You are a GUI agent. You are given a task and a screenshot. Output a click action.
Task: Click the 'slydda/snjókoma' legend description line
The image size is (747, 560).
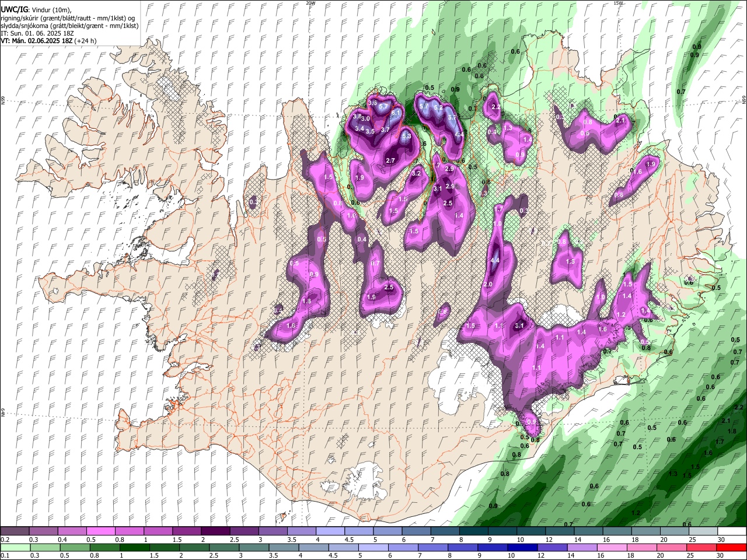click(x=69, y=26)
